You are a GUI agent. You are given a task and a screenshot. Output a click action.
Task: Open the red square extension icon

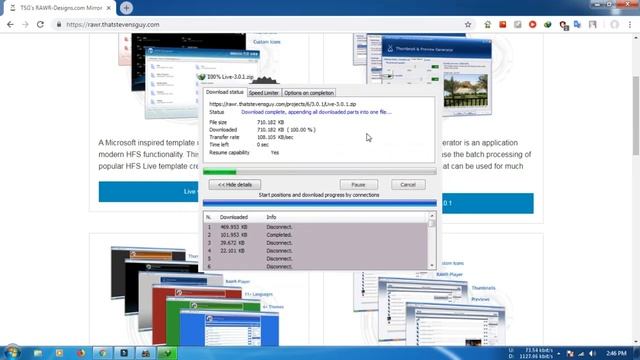coord(502,24)
